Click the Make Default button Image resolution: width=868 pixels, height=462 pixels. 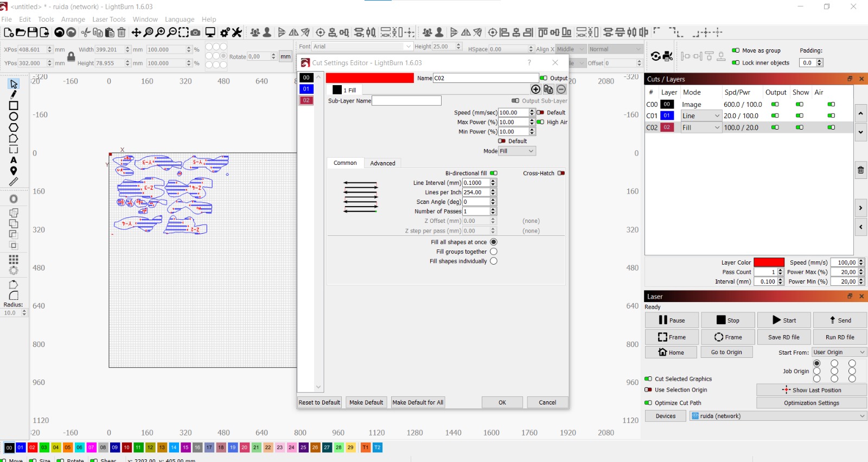[x=366, y=402]
